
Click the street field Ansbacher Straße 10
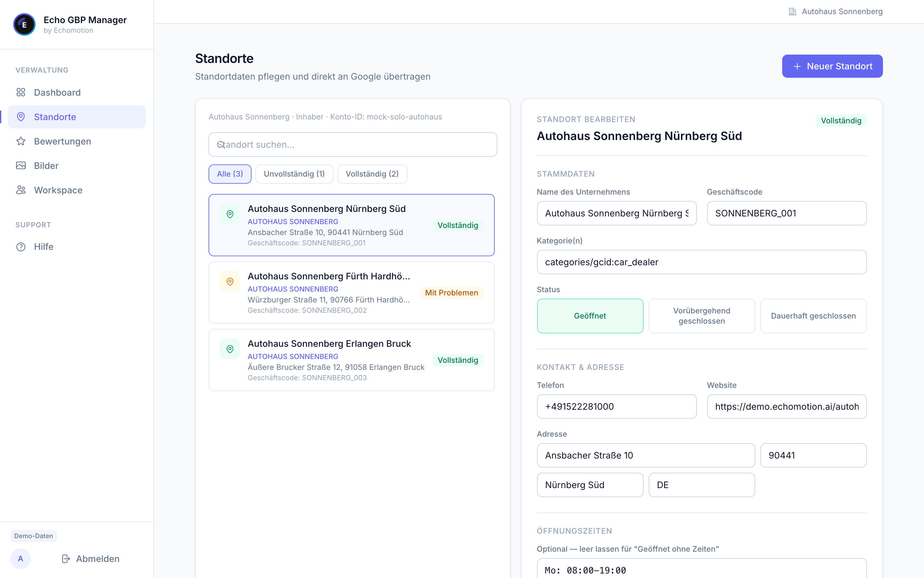[x=646, y=455]
